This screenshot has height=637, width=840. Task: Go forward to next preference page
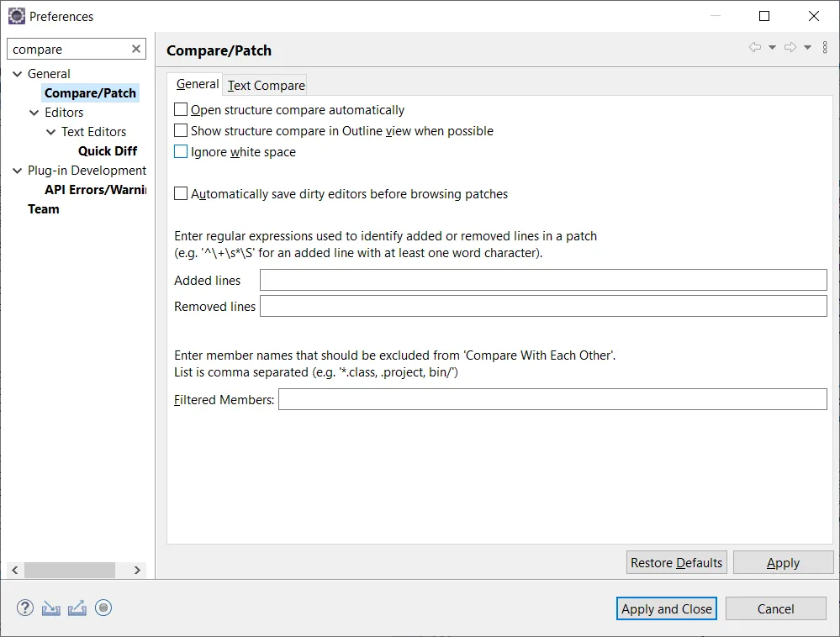click(790, 48)
